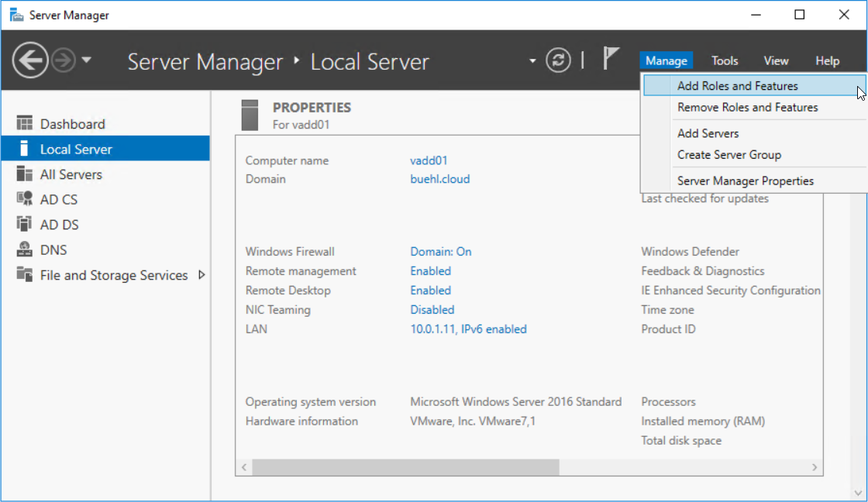Click the DNS sidebar icon
868x502 pixels.
pyautogui.click(x=24, y=249)
